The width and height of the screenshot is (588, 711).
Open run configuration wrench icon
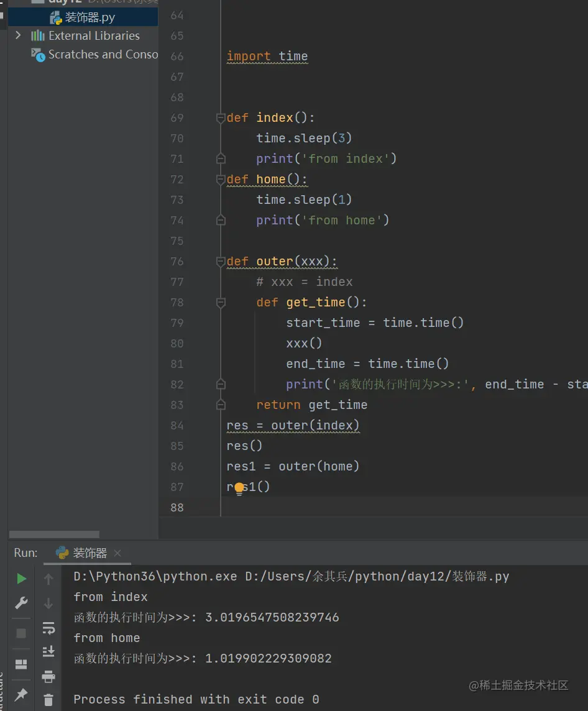[21, 603]
